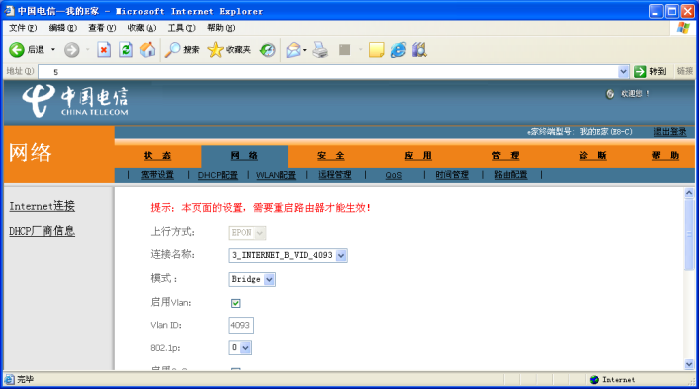
Task: Switch to the 状态 tab
Action: tap(157, 156)
